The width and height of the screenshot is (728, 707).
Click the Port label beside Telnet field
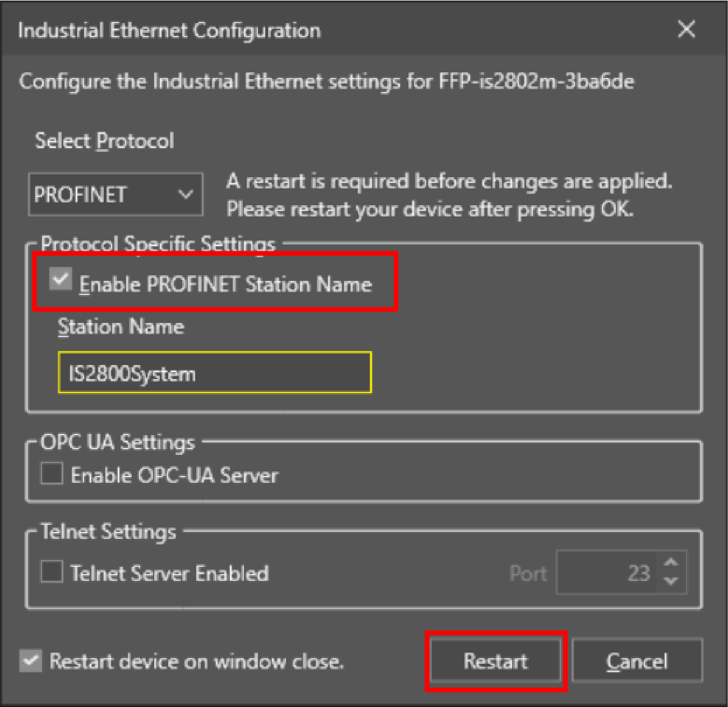528,574
